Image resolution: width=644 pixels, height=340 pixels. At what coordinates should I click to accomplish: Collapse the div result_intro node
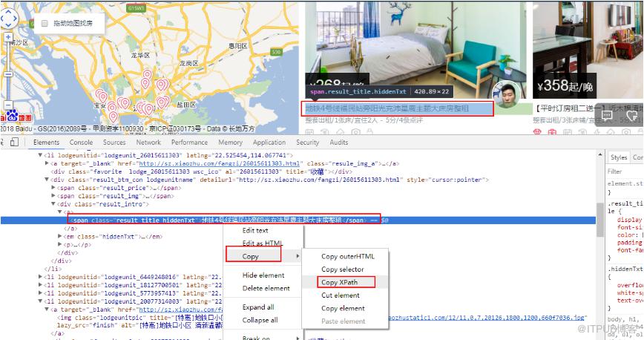tap(53, 204)
